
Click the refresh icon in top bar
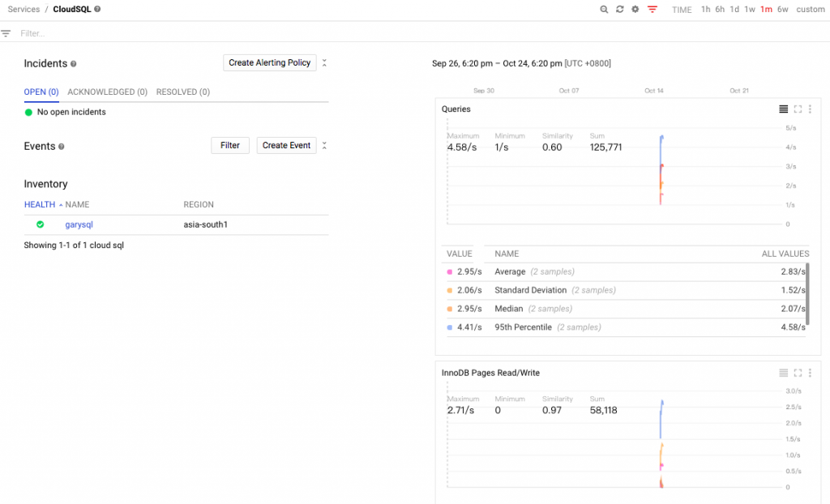click(x=620, y=10)
